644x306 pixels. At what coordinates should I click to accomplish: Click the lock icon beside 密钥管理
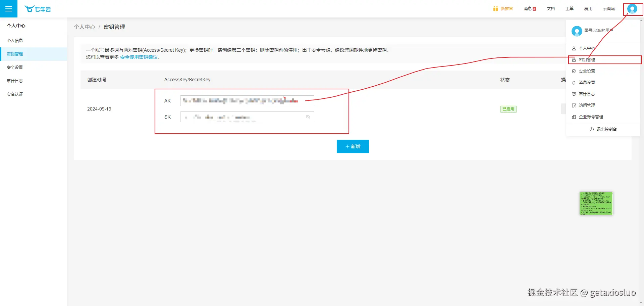574,60
